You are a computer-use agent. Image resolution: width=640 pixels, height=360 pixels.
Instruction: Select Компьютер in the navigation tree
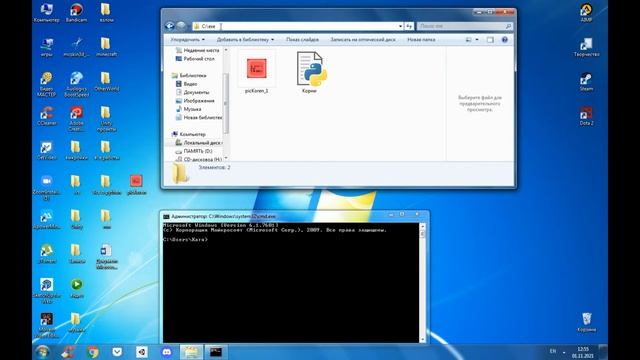[x=189, y=134]
